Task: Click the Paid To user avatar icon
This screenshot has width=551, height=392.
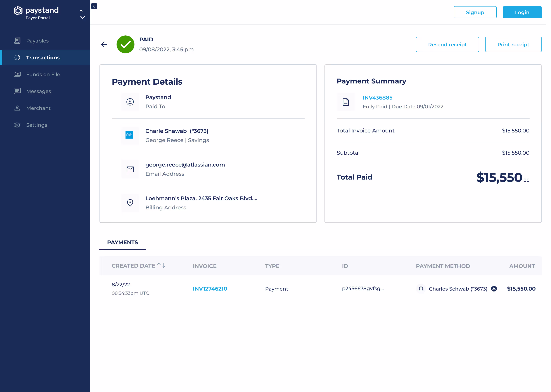Action: pos(130,102)
